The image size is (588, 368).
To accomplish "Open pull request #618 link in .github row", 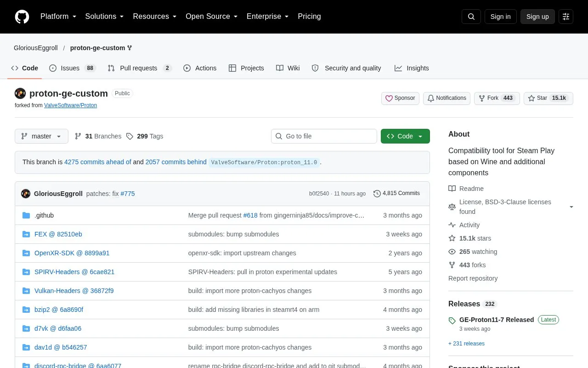I will 250,215.
